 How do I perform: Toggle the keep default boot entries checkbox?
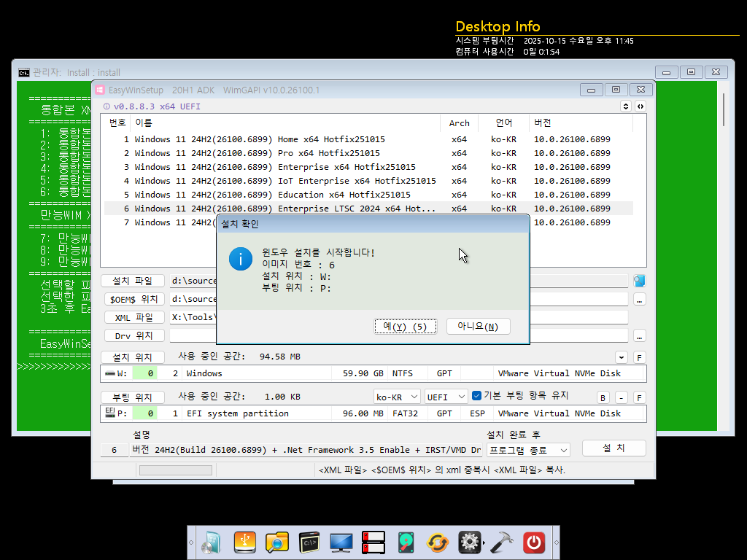476,396
